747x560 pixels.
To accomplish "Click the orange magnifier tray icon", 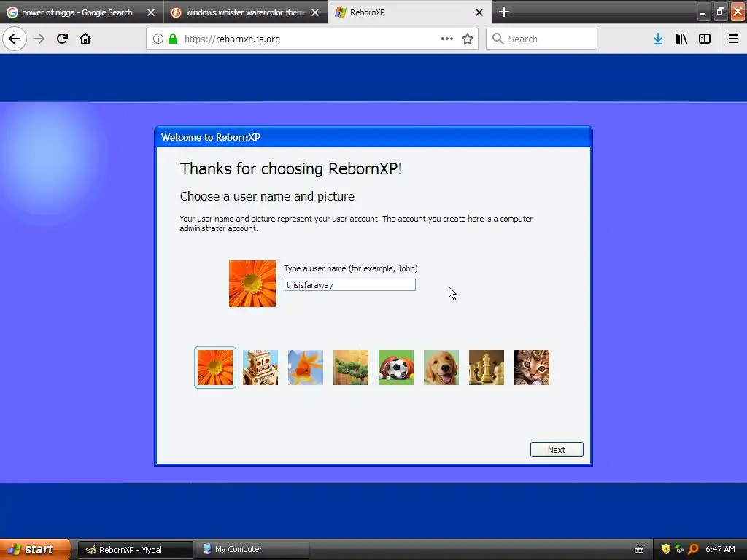I will [693, 549].
